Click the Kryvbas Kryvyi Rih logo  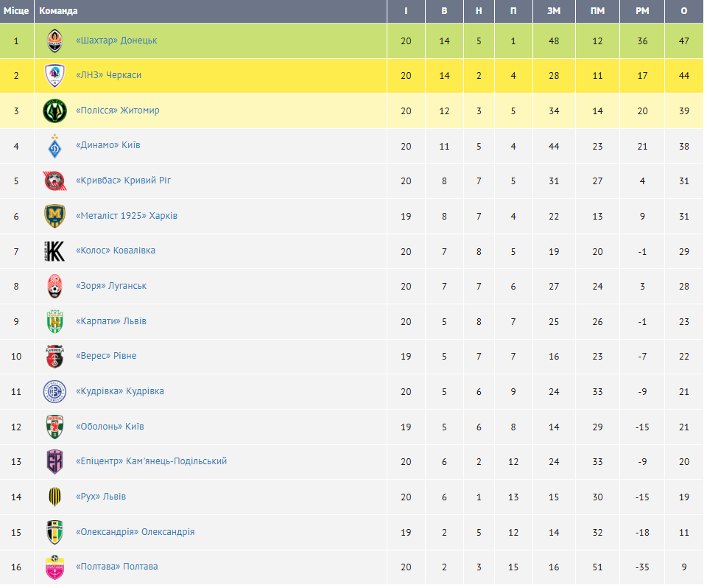click(54, 181)
